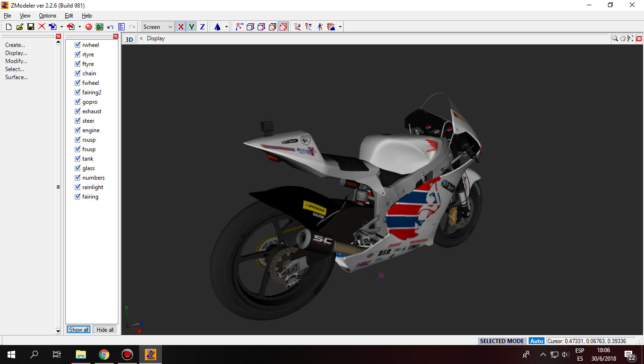644x364 pixels.
Task: Expand the Modify... command branch
Action: tap(16, 61)
